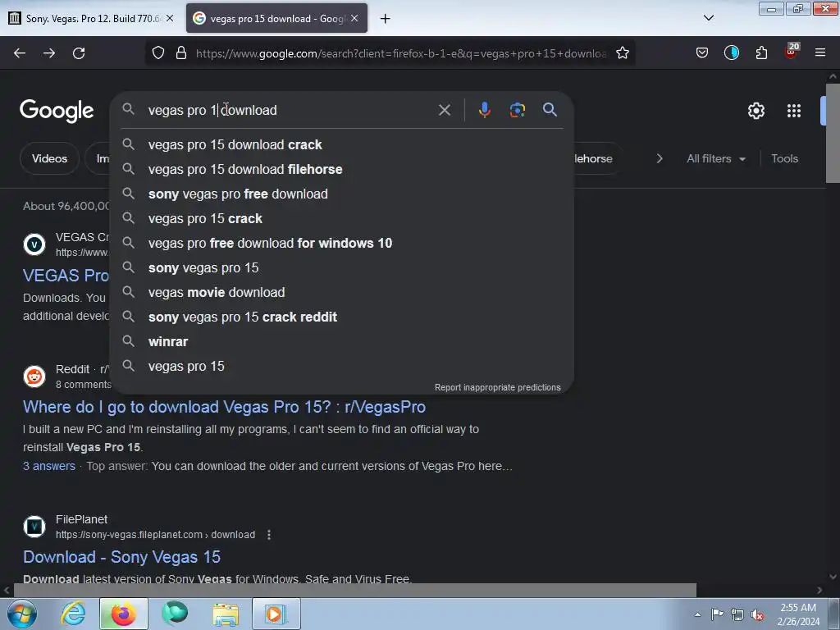
Task: Select the vegas pro 15 download tab
Action: click(x=277, y=18)
